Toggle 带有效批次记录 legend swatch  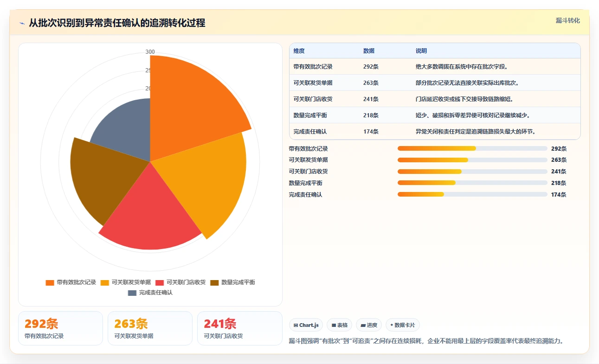click(50, 282)
